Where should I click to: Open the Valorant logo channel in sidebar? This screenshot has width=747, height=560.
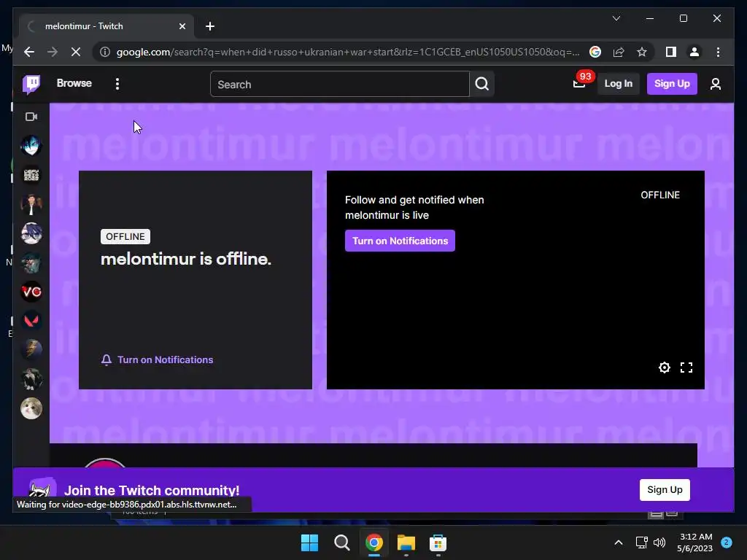[31, 321]
